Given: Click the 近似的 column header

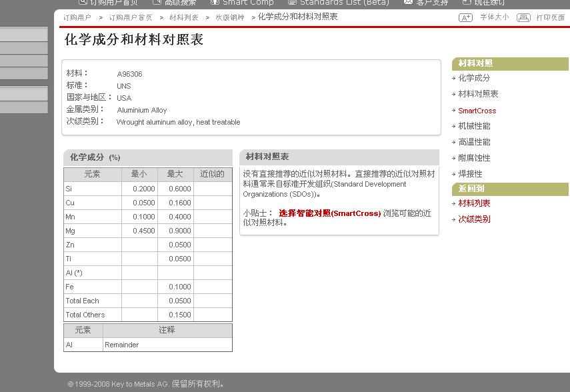Looking at the screenshot, I should 212,174.
